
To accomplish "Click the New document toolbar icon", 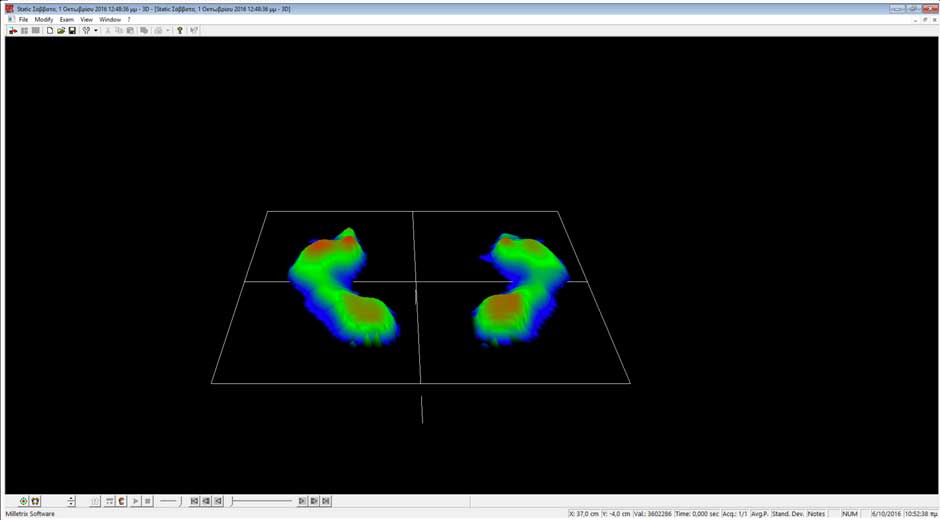I will 50,31.
